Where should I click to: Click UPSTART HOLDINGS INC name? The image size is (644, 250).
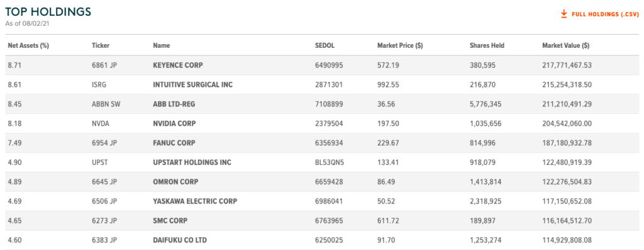(192, 162)
